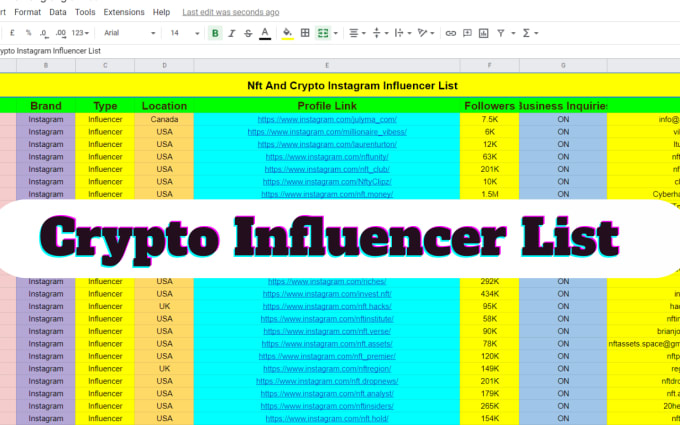This screenshot has width=680, height=425.
Task: Expand the filter views arrow
Action: coord(513,33)
